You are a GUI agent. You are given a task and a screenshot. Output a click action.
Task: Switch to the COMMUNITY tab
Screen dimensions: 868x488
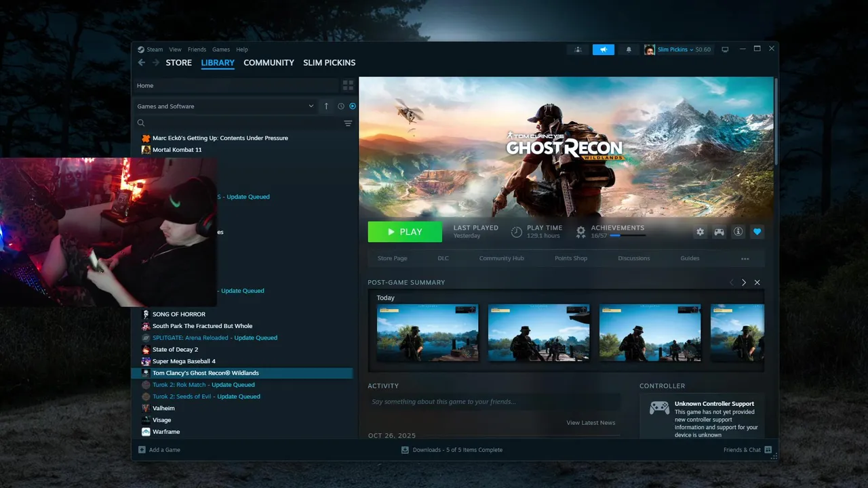[x=269, y=62]
